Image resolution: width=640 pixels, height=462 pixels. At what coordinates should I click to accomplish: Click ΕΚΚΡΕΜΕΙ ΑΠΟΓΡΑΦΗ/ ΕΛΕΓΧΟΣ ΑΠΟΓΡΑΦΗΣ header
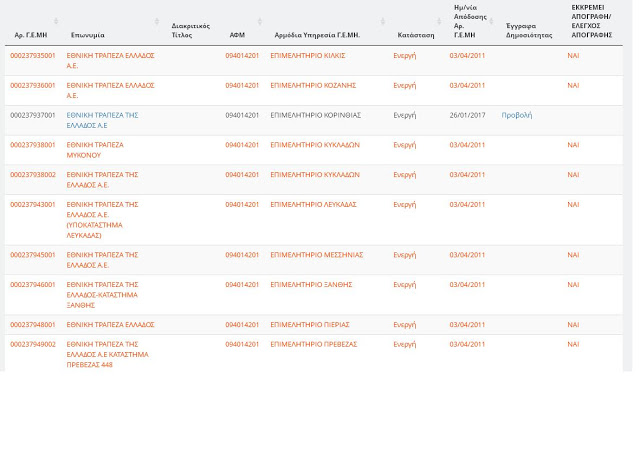[x=591, y=21]
